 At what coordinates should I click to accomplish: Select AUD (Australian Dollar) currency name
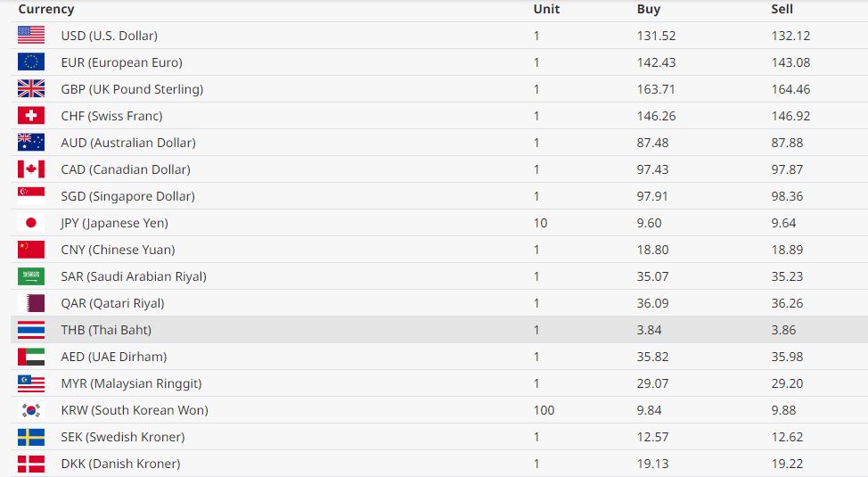(128, 143)
